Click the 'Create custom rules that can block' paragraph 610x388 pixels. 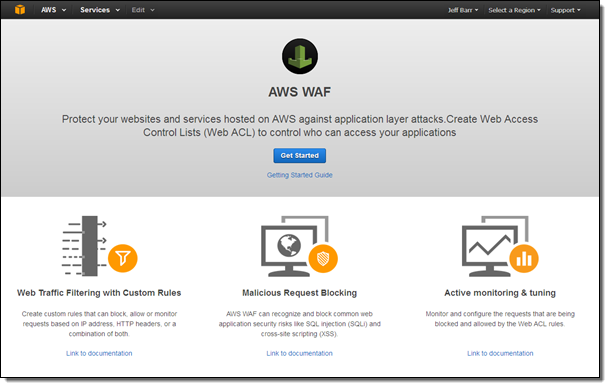pyautogui.click(x=99, y=324)
